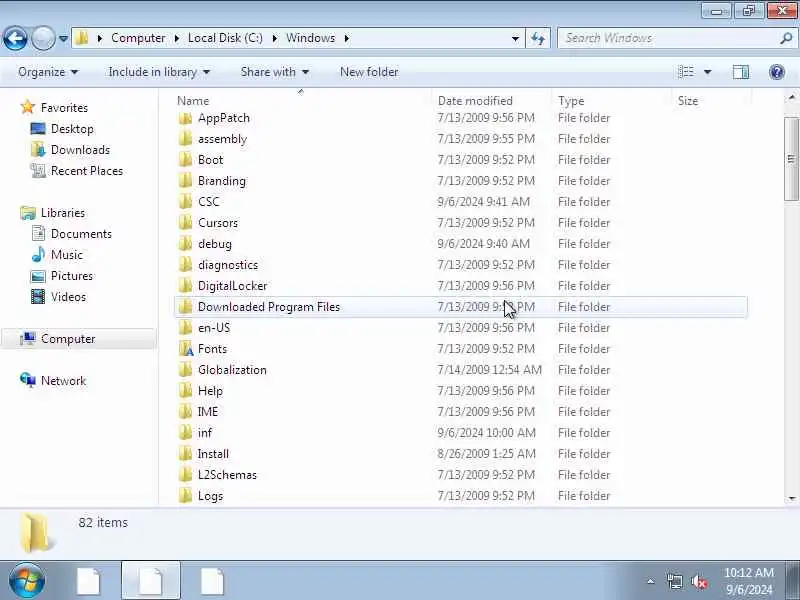The image size is (800, 600).
Task: Go back with the Back arrow button
Action: click(x=15, y=38)
